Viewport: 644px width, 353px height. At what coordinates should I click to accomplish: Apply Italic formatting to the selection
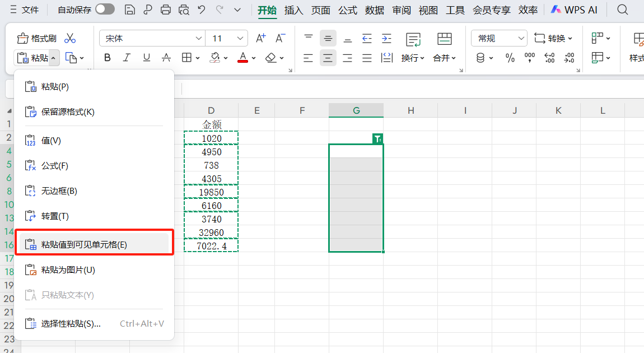coord(127,58)
